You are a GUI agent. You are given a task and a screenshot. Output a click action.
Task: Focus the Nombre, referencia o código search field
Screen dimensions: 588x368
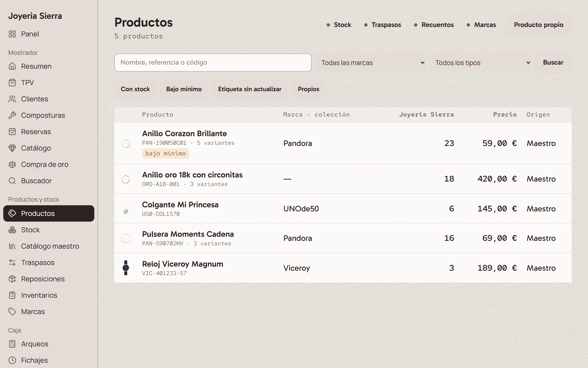tap(213, 63)
